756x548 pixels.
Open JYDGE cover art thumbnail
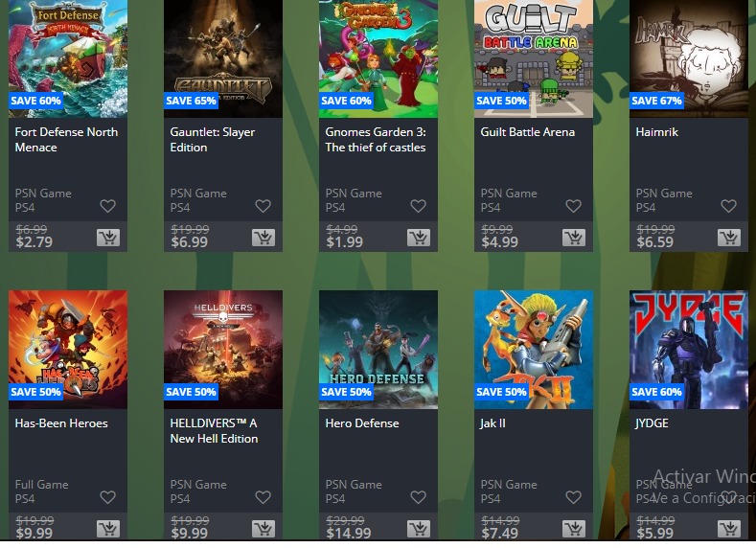click(x=689, y=350)
